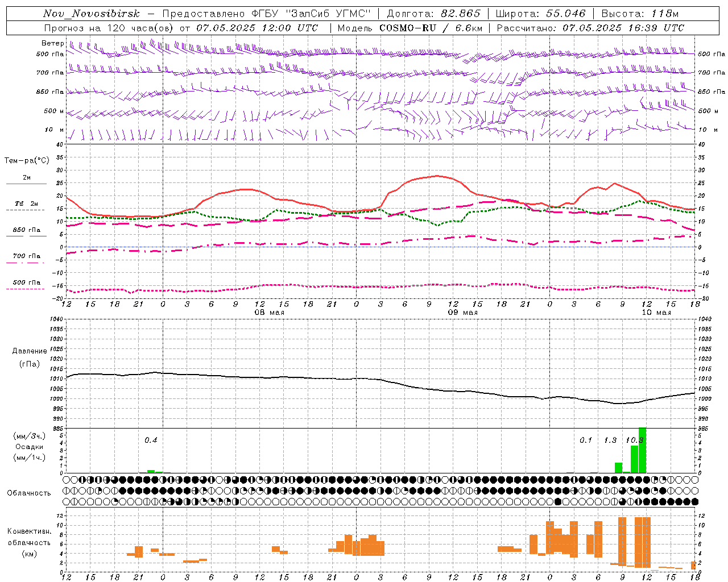This screenshot has height=582, width=728.
Task: Click the '700 гПа' temperature legend label
Action: click(x=27, y=256)
